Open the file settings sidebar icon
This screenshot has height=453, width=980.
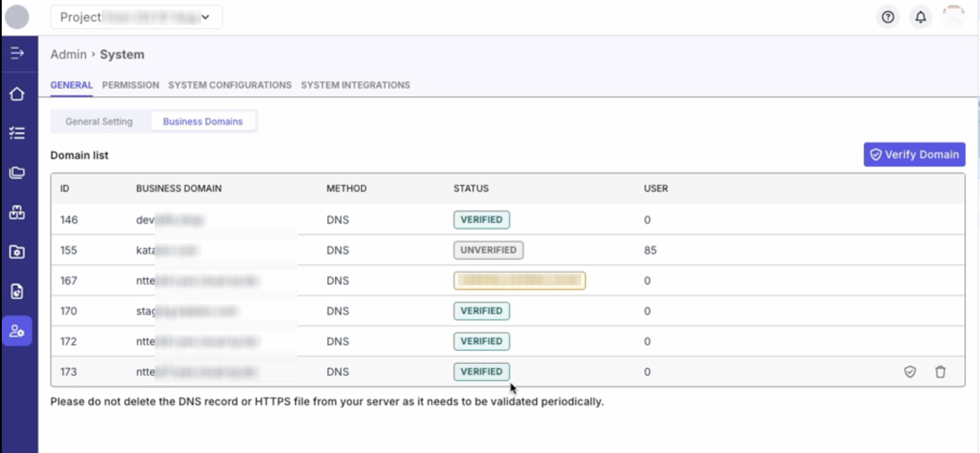tap(17, 291)
